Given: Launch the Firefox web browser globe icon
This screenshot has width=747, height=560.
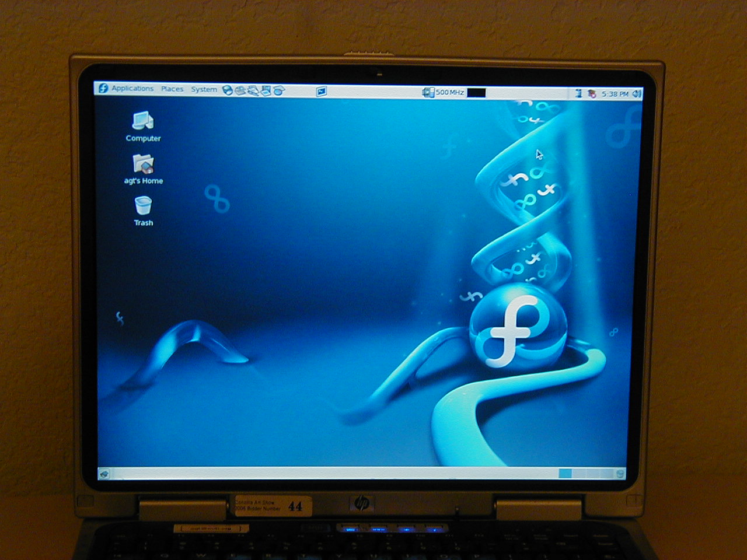Looking at the screenshot, I should coord(228,90).
